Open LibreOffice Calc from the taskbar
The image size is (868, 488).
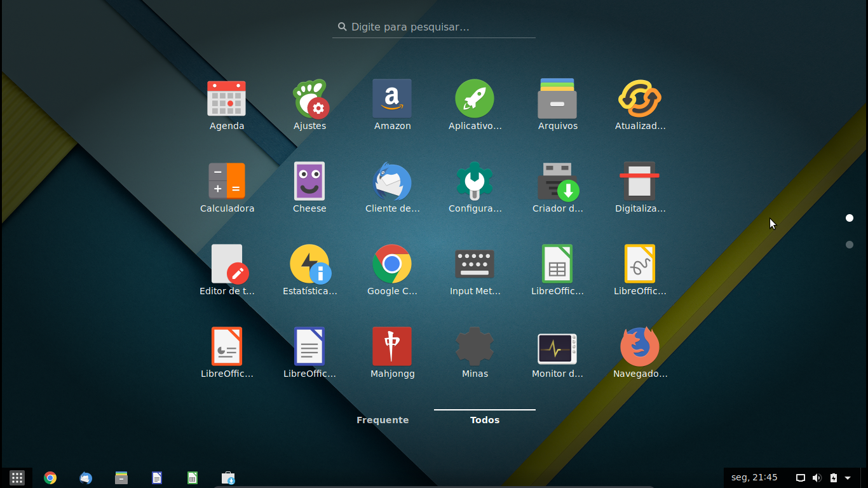[191, 477]
